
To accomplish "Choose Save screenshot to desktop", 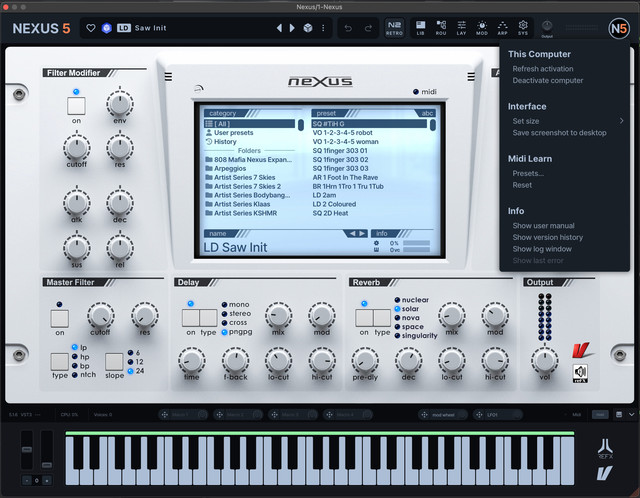I will 560,133.
